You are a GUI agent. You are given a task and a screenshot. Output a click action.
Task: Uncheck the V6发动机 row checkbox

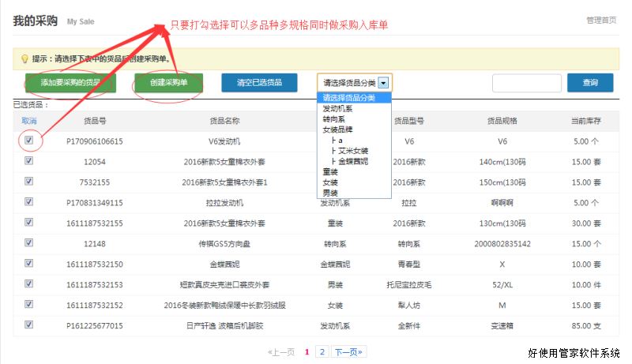29,141
